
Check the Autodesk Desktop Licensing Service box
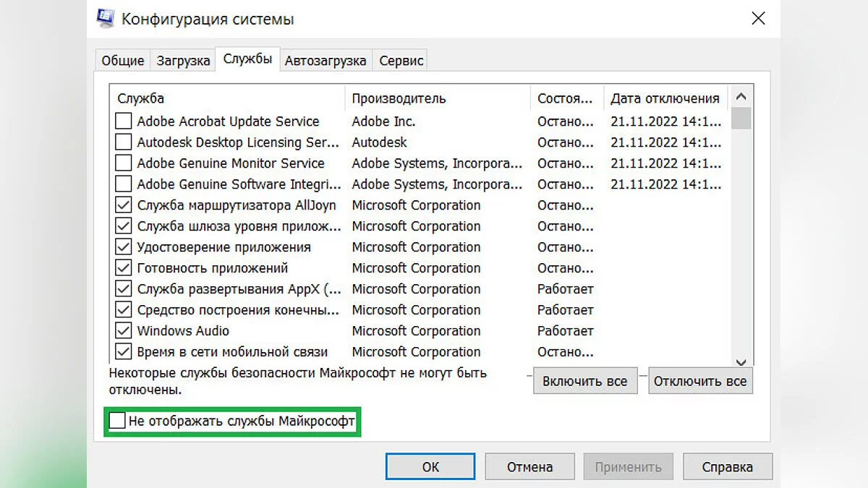(x=124, y=142)
